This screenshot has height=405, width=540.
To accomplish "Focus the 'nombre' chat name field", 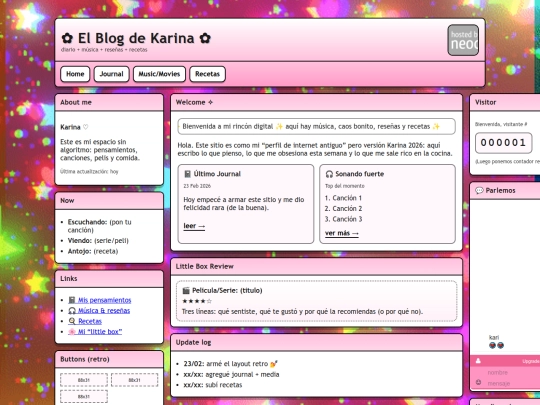I will [x=513, y=372].
